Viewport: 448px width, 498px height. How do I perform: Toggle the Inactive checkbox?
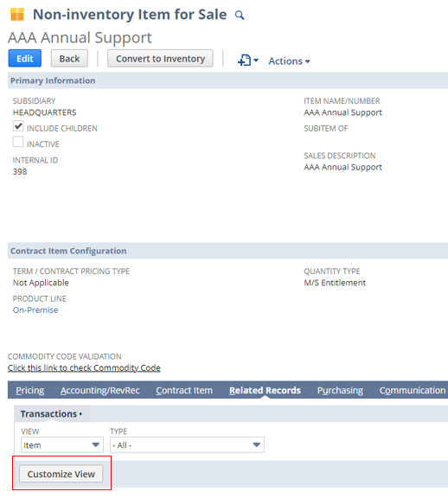pyautogui.click(x=18, y=142)
